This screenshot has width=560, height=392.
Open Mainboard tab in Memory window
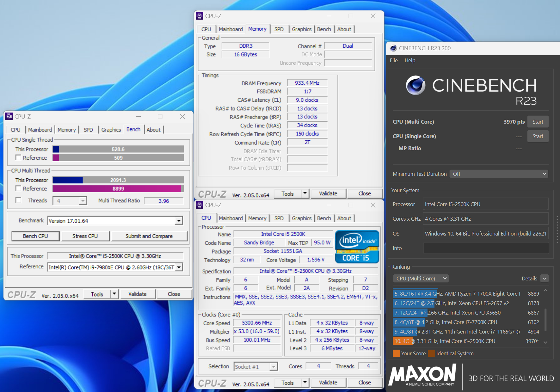click(231, 29)
